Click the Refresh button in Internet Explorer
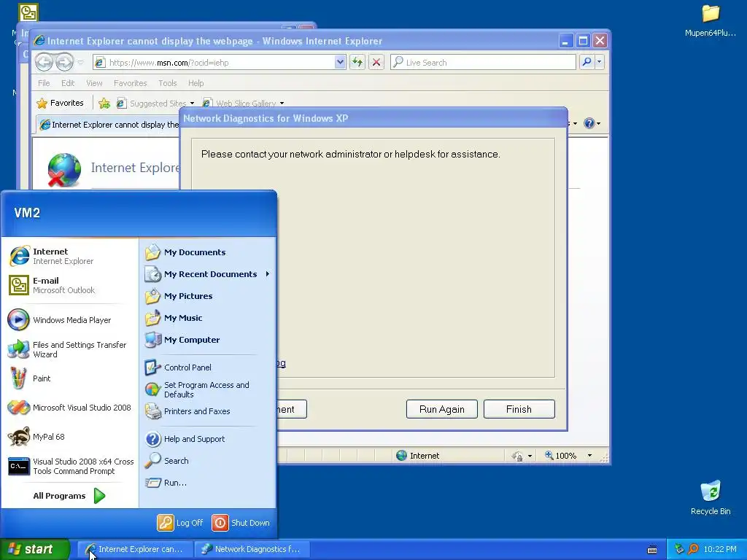 click(357, 62)
